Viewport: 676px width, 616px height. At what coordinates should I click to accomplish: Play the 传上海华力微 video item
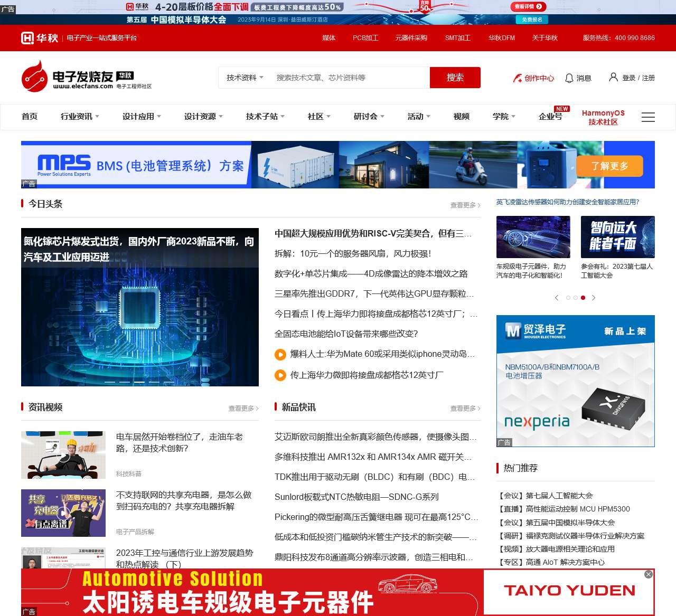[280, 375]
